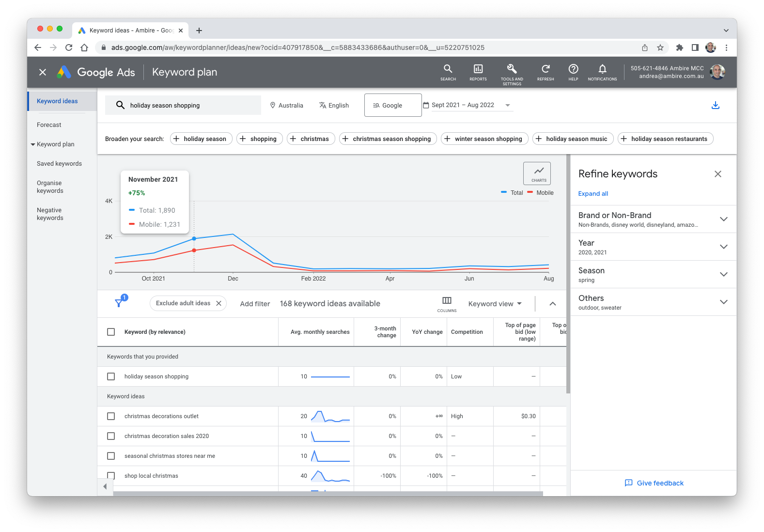Click the Give feedback link

pyautogui.click(x=654, y=483)
